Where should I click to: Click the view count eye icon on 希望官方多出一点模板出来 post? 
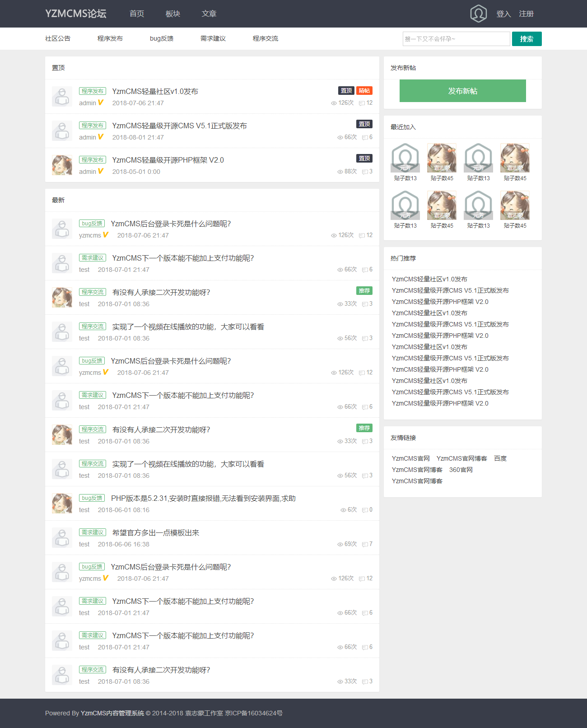(340, 544)
